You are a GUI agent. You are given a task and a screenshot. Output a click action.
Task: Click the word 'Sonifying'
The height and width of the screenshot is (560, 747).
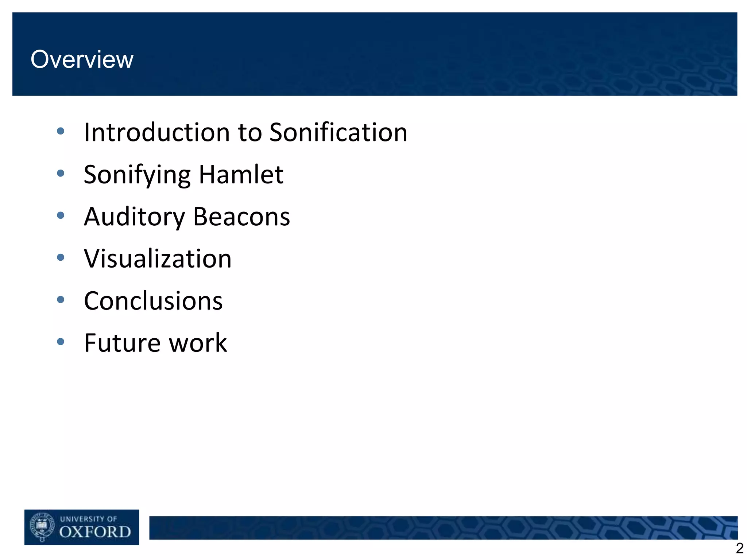click(137, 175)
